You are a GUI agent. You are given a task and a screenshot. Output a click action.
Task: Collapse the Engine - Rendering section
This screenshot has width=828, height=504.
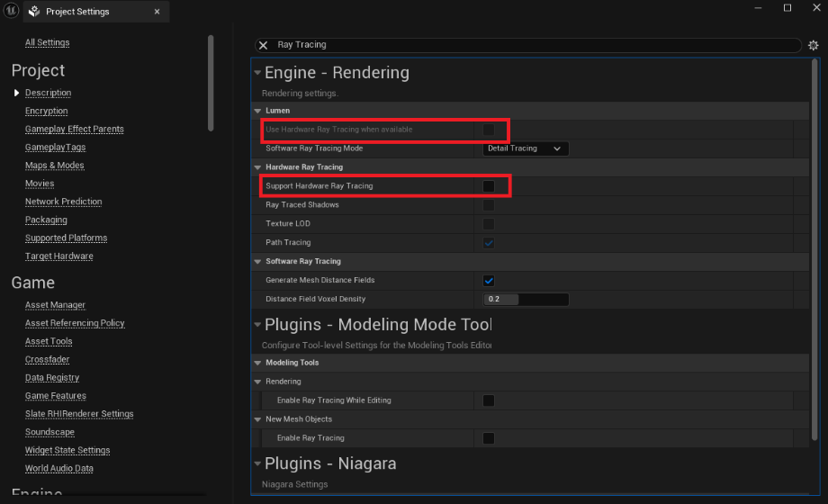257,73
